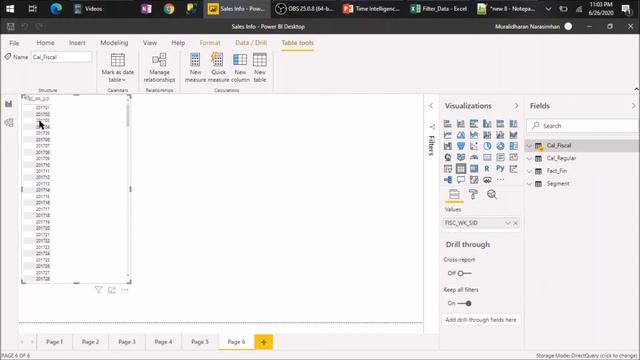Select the Decomposition tree visual
The height and width of the screenshot is (360, 640).
(448, 180)
